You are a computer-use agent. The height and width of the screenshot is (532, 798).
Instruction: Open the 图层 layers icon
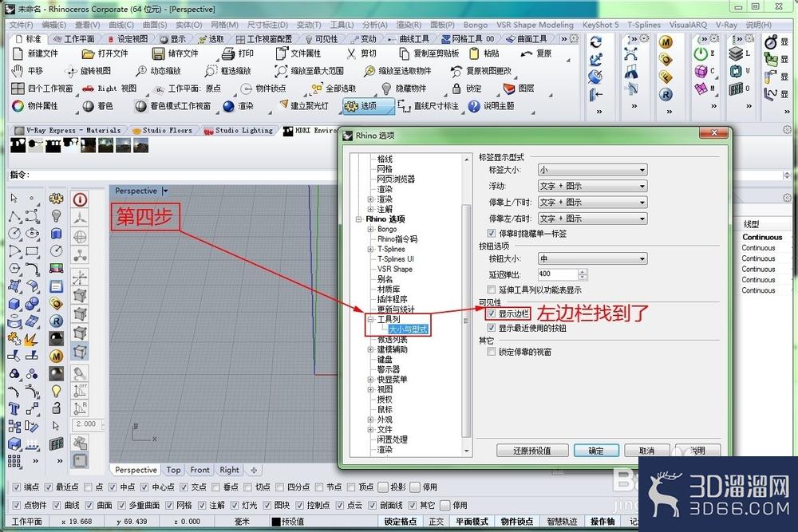point(509,89)
